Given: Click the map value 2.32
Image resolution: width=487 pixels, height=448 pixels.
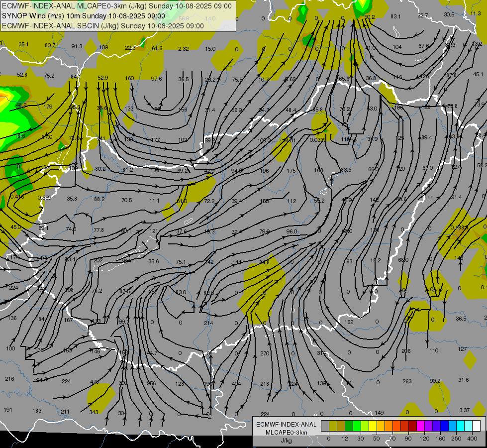Looking at the screenshot, I should (183, 49).
